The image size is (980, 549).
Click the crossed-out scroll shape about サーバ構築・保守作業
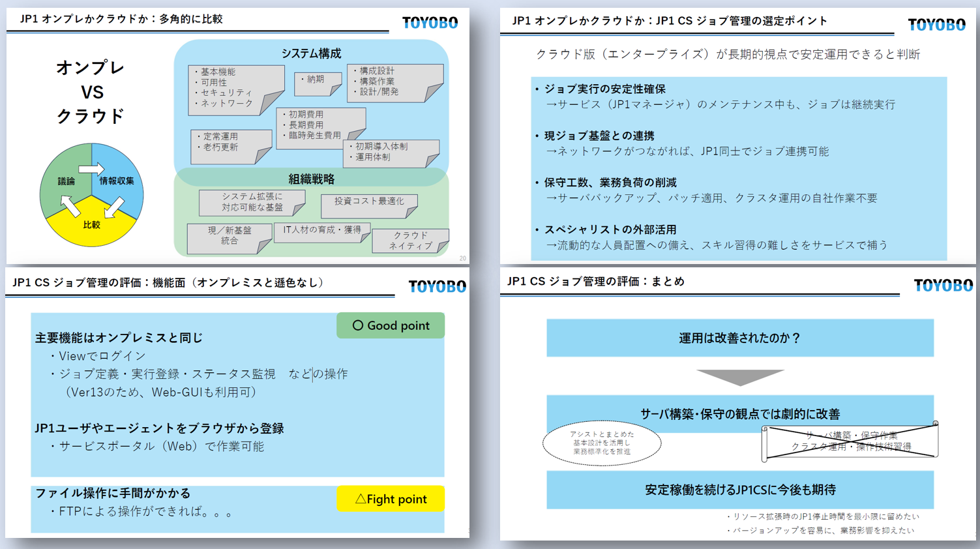[x=850, y=442]
